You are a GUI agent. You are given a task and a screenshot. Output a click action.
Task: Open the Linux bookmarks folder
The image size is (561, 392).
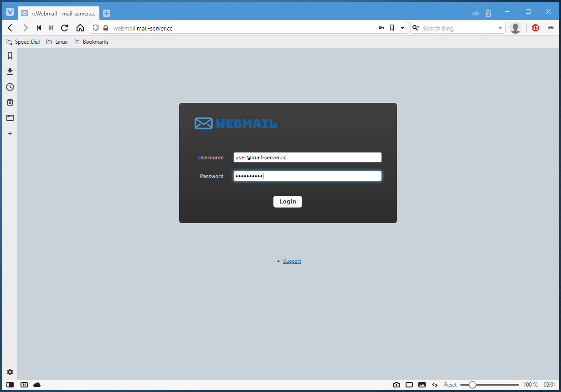coord(57,42)
